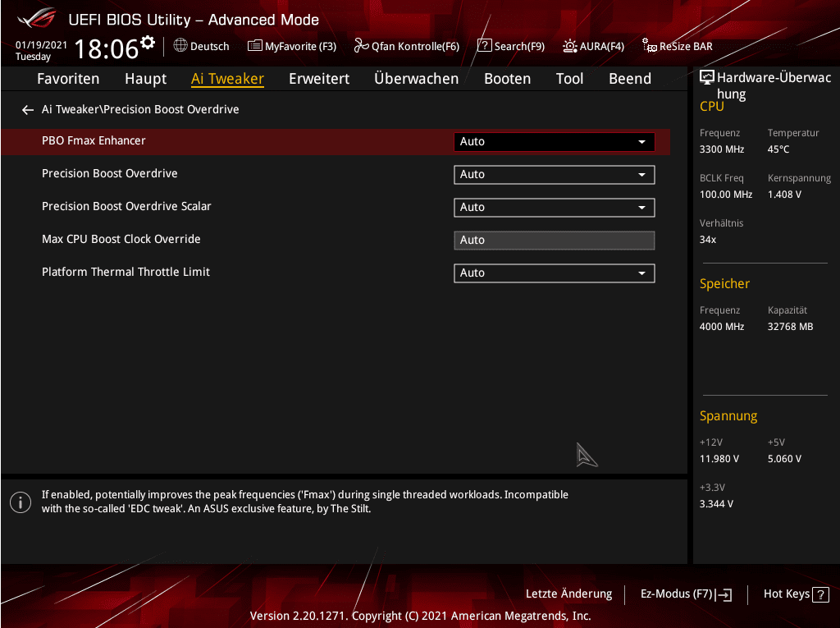This screenshot has height=628, width=840.
Task: Open PBO Fmax Enhancer dropdown
Action: 554,141
